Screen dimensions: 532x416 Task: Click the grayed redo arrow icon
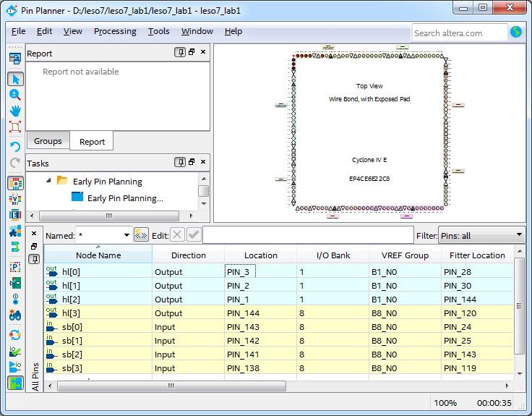click(15, 163)
